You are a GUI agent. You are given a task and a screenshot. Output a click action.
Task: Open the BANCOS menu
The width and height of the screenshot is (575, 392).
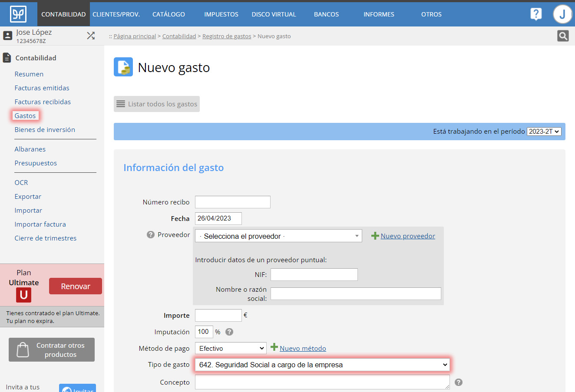point(326,14)
